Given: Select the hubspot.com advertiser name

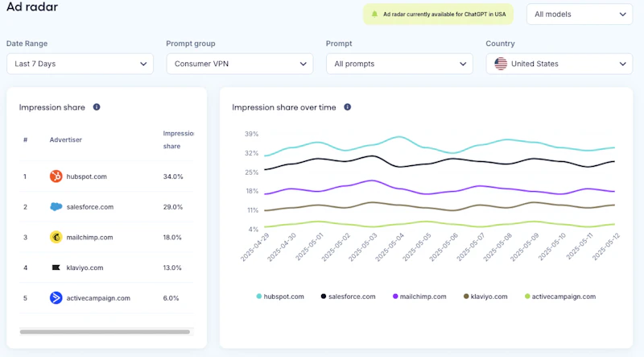Looking at the screenshot, I should (x=86, y=176).
